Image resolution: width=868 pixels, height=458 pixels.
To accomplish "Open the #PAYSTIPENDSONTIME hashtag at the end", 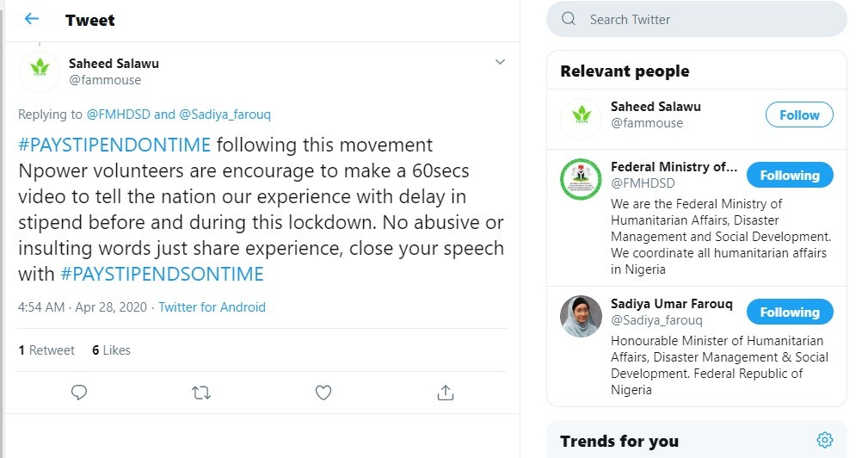I will [x=163, y=275].
